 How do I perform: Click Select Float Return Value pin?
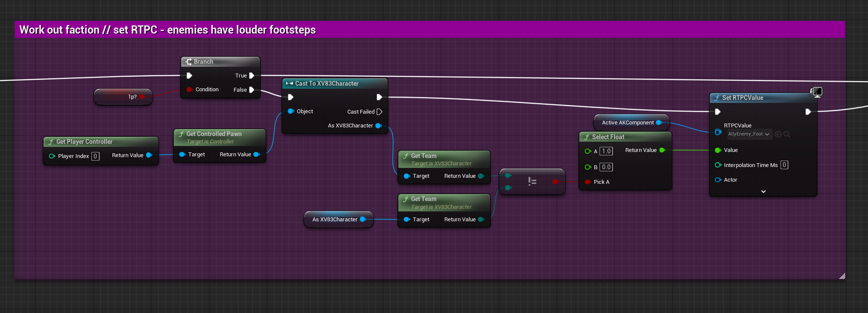coord(662,150)
